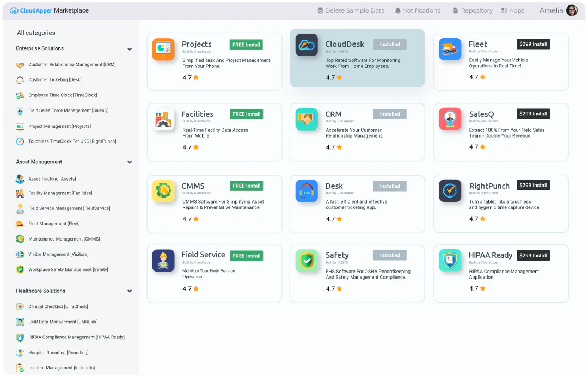Open the HIPAA Ready app icon
The height and width of the screenshot is (376, 588).
coord(450,261)
